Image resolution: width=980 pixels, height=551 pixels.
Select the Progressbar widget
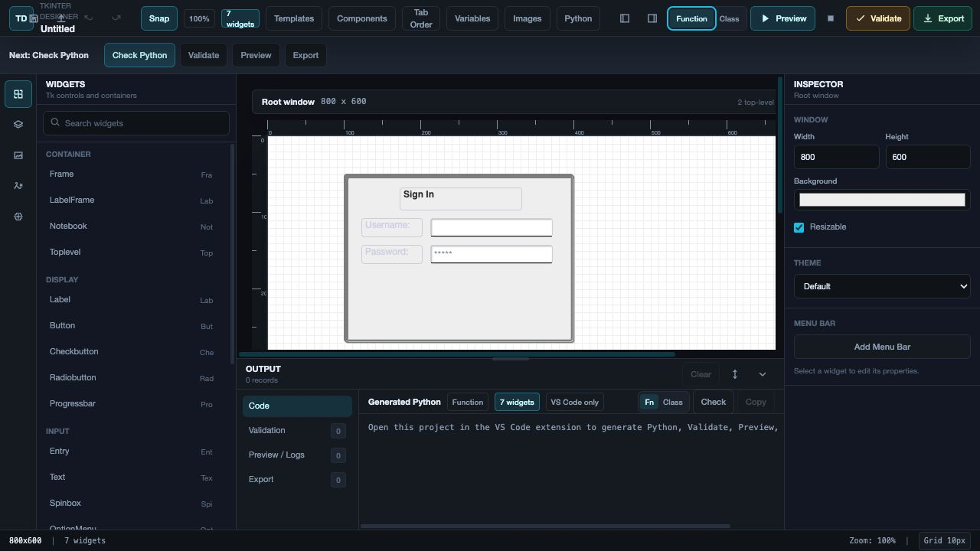pyautogui.click(x=132, y=404)
